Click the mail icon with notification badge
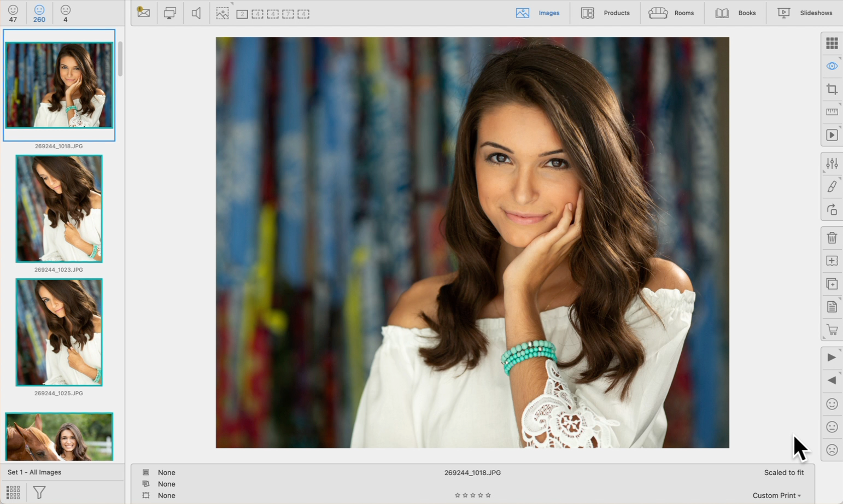 pos(144,13)
